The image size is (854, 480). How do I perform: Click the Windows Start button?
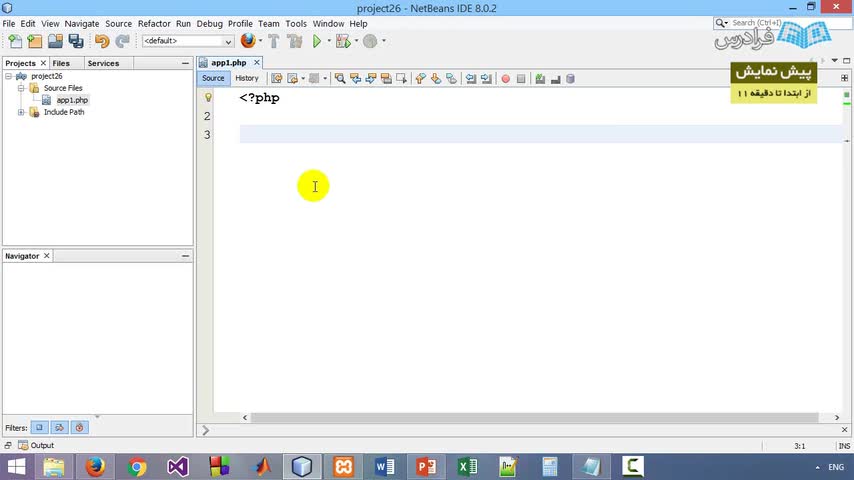point(16,467)
